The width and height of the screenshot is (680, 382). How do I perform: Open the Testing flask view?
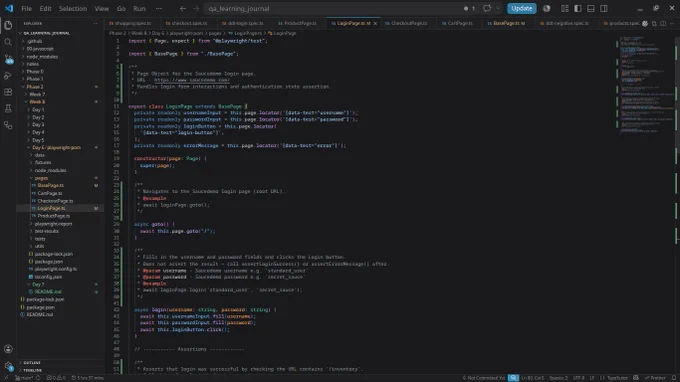(x=8, y=108)
